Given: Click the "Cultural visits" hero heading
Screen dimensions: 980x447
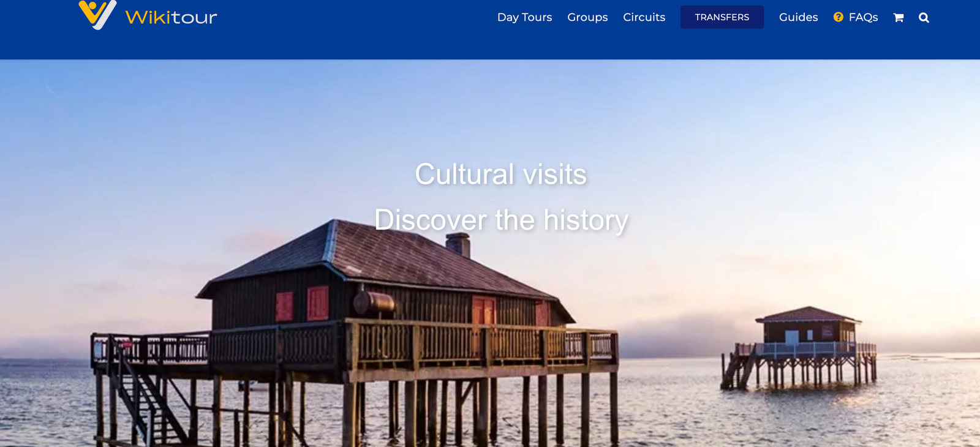Looking at the screenshot, I should [x=501, y=174].
